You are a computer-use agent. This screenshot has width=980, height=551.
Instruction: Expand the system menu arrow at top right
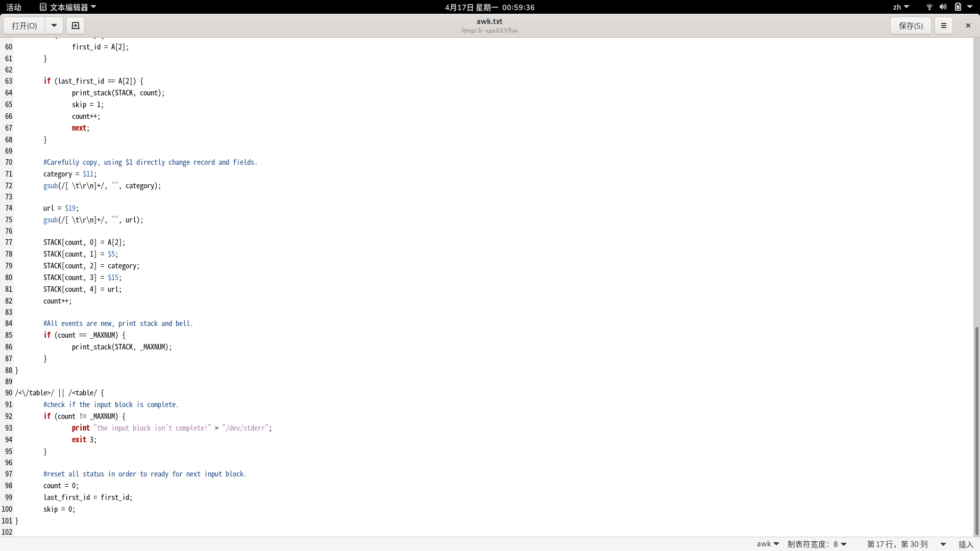[x=970, y=7]
